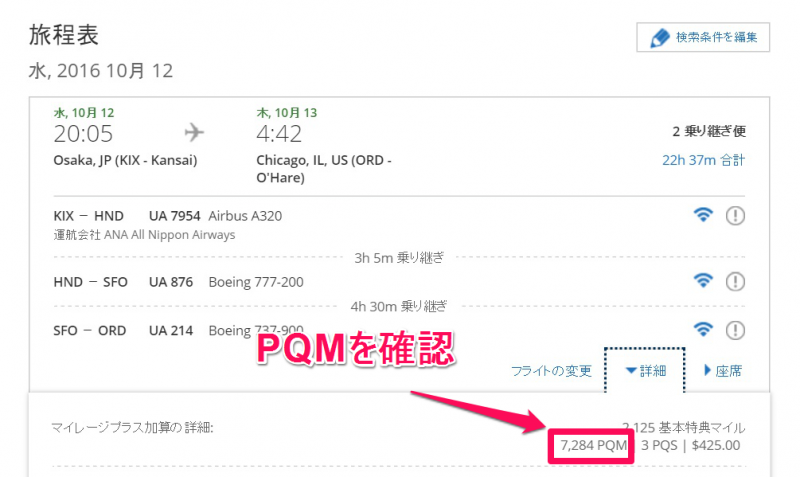
Task: Click the 3h 5m 乗り継ぎ layover text
Action: tap(399, 258)
